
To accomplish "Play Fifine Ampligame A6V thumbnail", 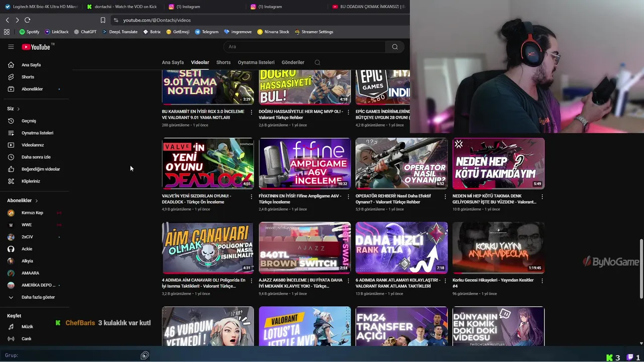I will click(304, 163).
